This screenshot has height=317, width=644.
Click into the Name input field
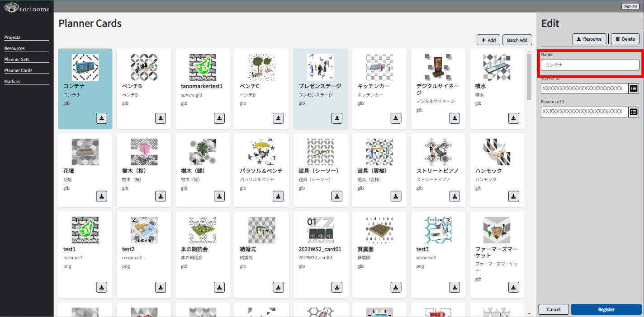tap(590, 65)
